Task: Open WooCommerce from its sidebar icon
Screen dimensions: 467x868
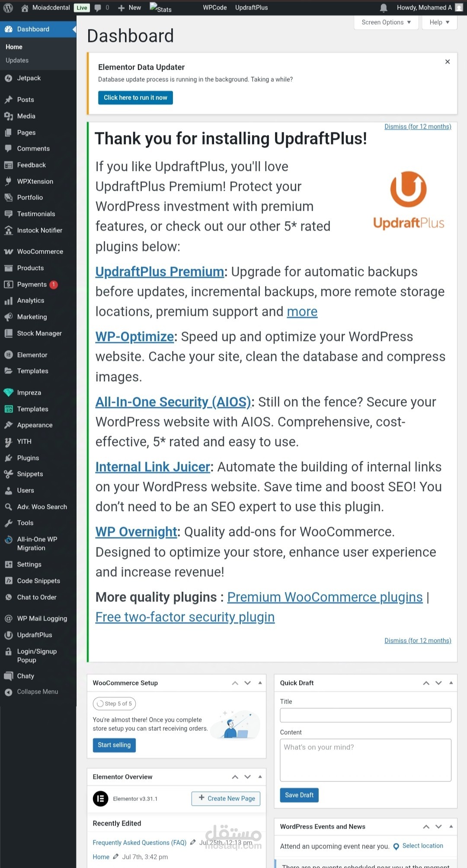Action: 8,252
